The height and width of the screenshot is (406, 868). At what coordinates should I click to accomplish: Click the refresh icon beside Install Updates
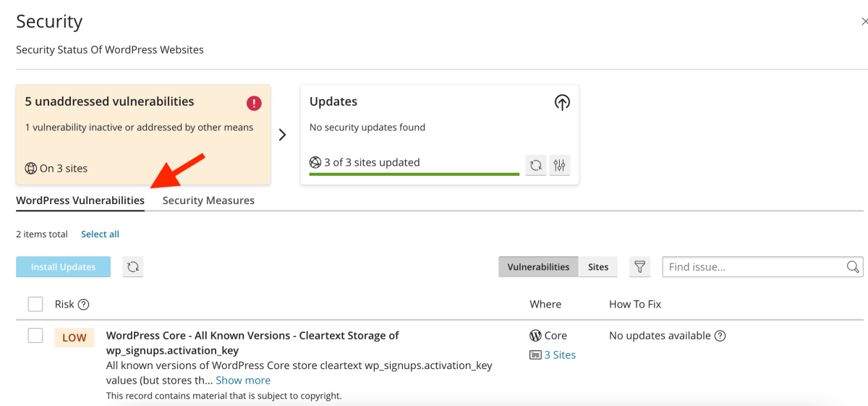132,267
